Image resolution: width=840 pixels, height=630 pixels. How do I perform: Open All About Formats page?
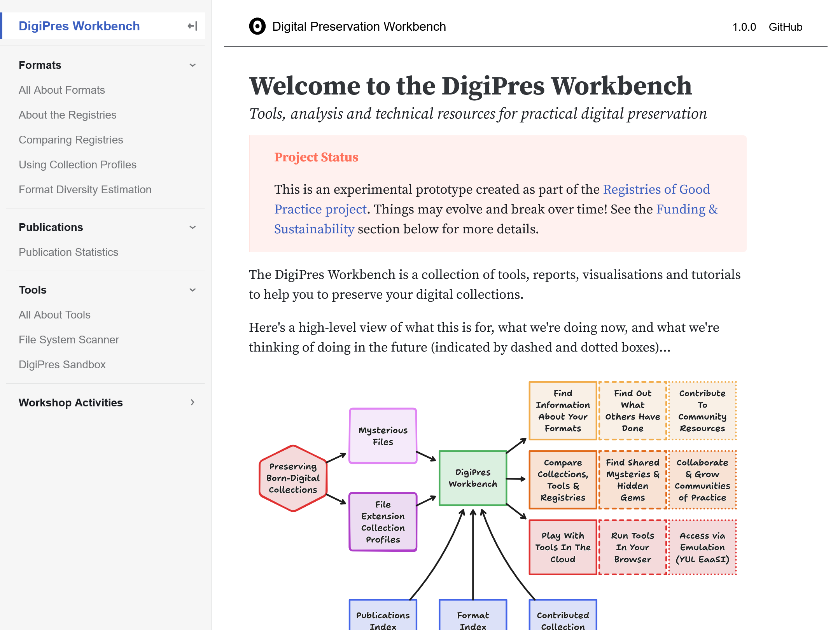tap(62, 90)
